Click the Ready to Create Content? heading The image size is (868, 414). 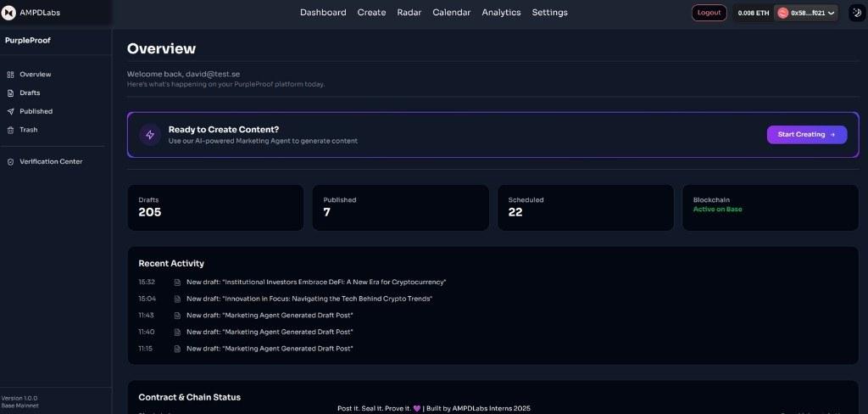224,130
